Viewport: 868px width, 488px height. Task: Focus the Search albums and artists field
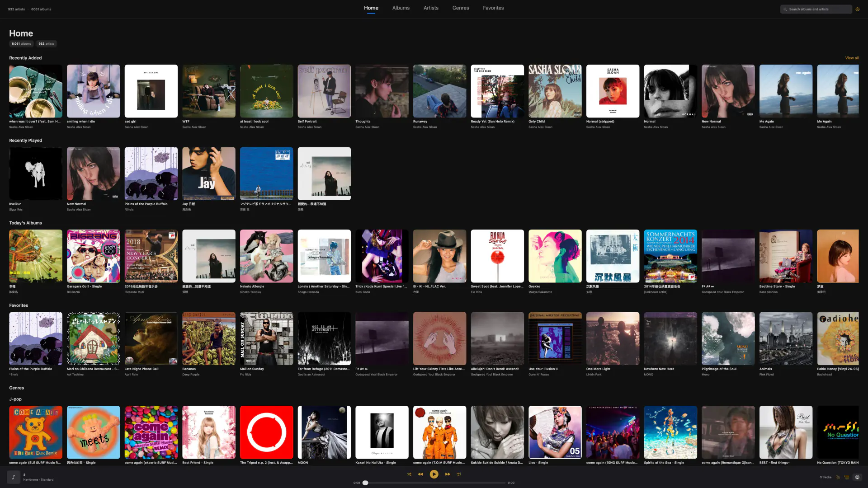point(816,9)
